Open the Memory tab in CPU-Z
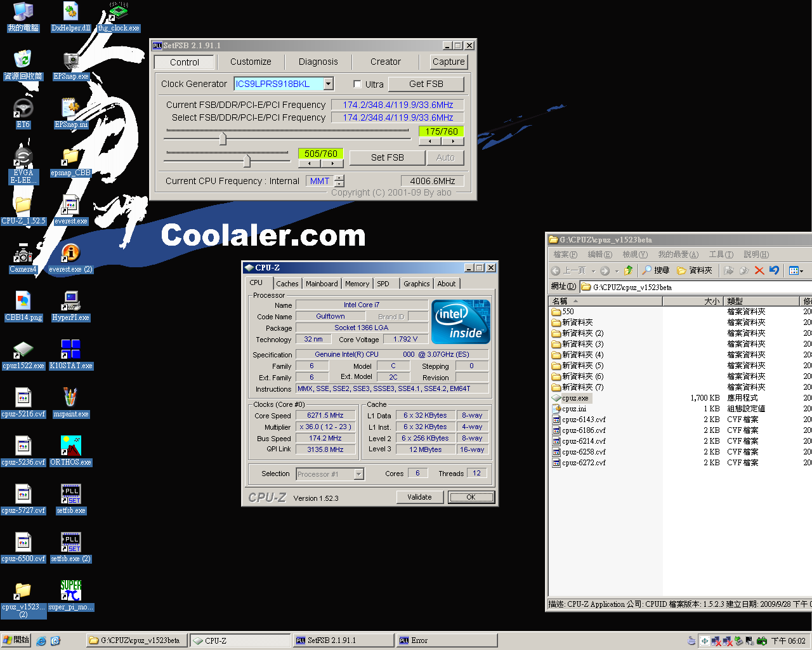The height and width of the screenshot is (650, 812). pos(357,284)
